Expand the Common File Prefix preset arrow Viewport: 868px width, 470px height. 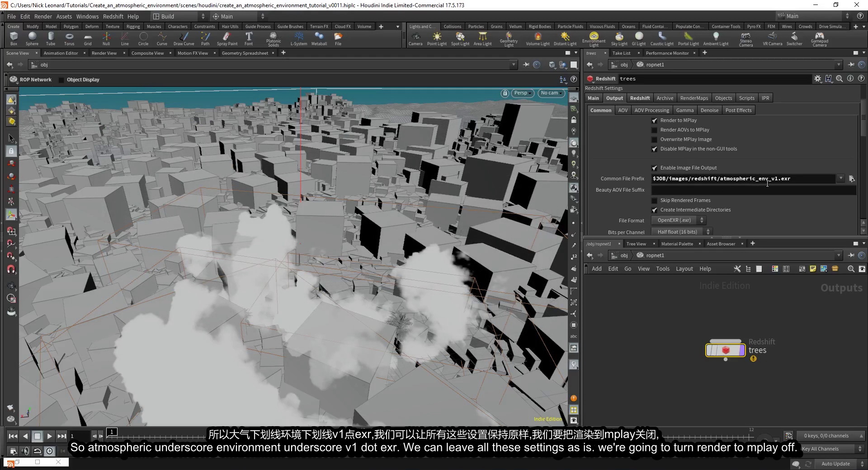(x=841, y=179)
